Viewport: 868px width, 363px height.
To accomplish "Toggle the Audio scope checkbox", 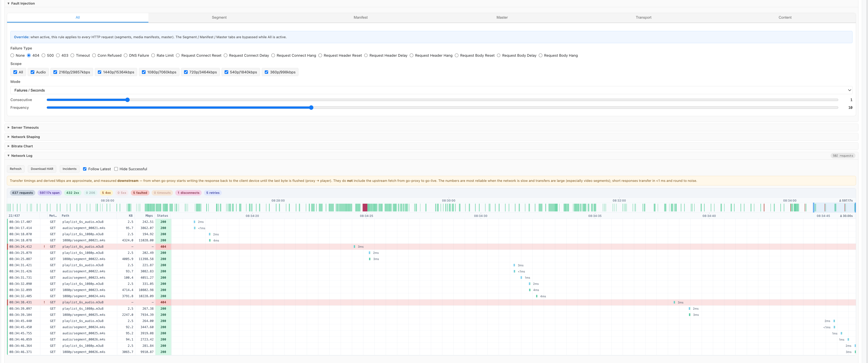I will point(33,72).
